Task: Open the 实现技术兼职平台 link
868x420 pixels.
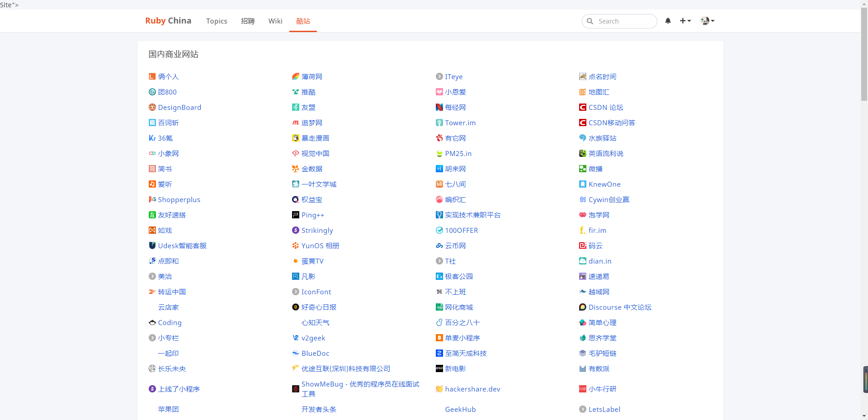Action: coord(473,215)
